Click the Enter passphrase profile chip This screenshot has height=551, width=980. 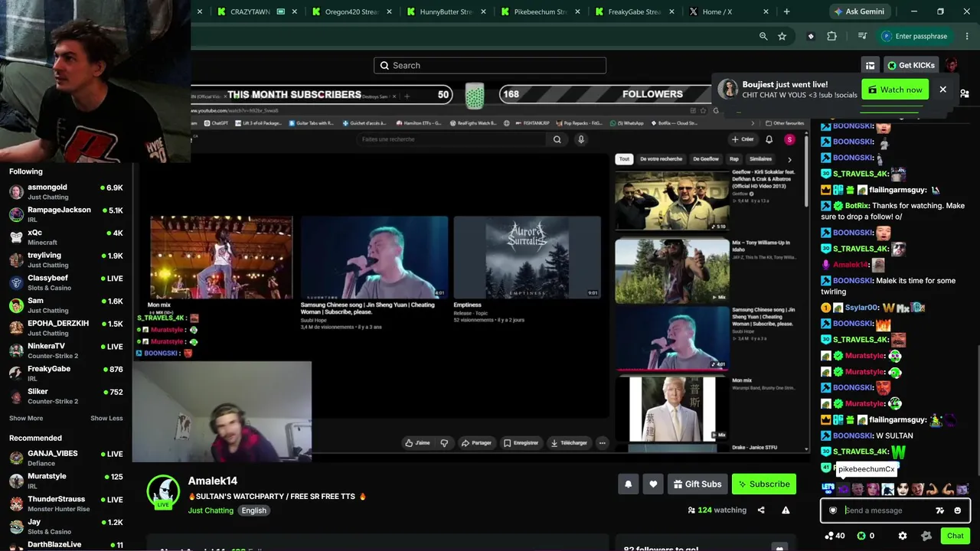click(x=915, y=36)
